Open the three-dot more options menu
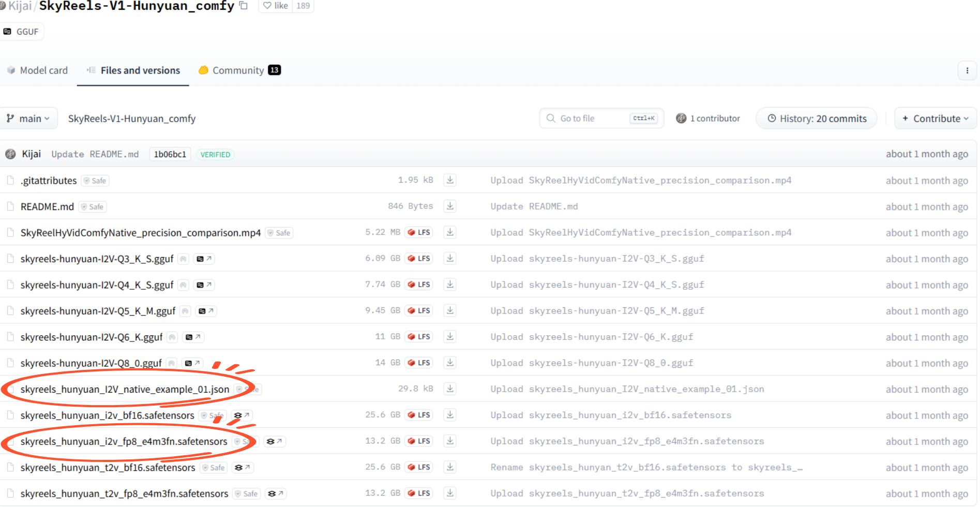980x507 pixels. pyautogui.click(x=967, y=70)
